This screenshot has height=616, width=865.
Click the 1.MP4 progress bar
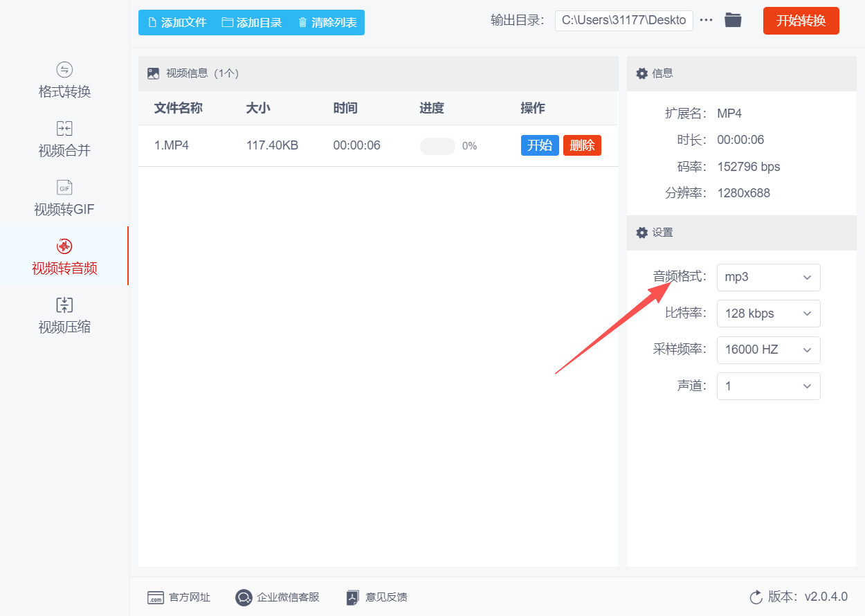coord(437,146)
